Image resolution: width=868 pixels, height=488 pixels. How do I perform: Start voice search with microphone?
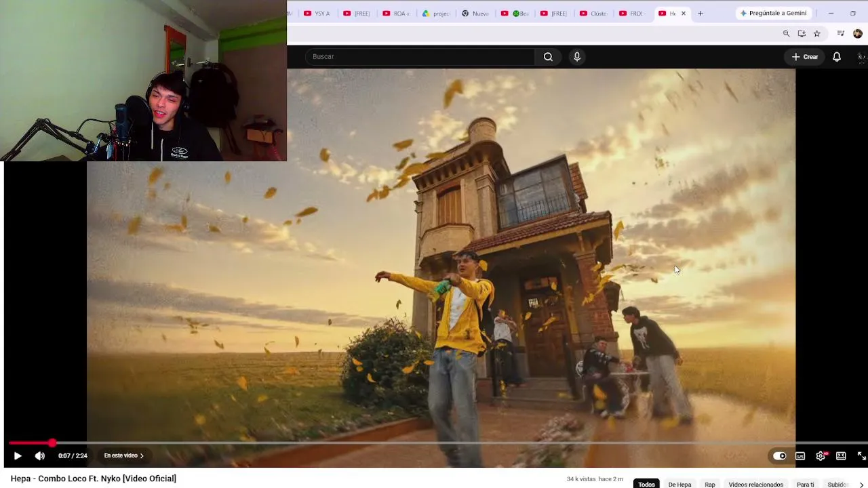pyautogui.click(x=577, y=57)
